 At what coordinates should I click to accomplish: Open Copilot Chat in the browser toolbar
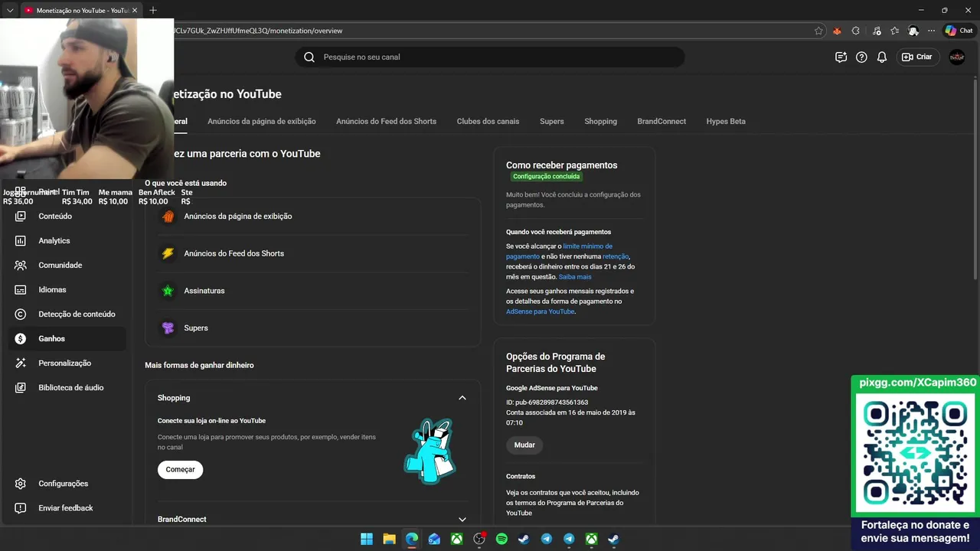(x=959, y=31)
